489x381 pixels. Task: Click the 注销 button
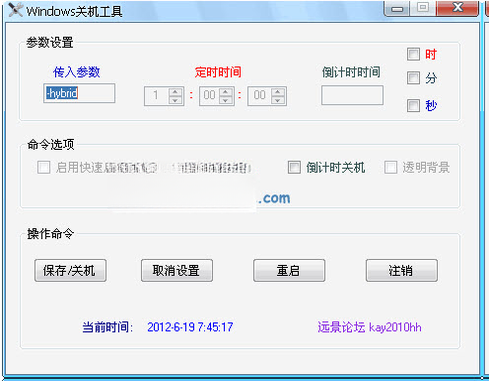pyautogui.click(x=402, y=270)
